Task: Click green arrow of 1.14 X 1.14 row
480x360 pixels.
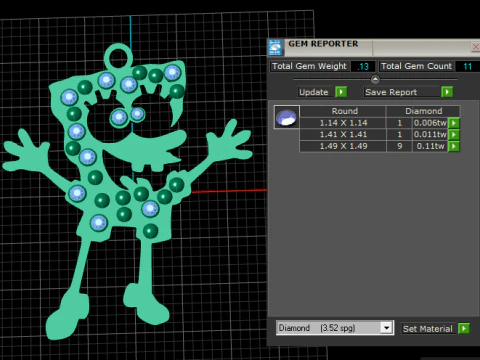Action: point(454,123)
